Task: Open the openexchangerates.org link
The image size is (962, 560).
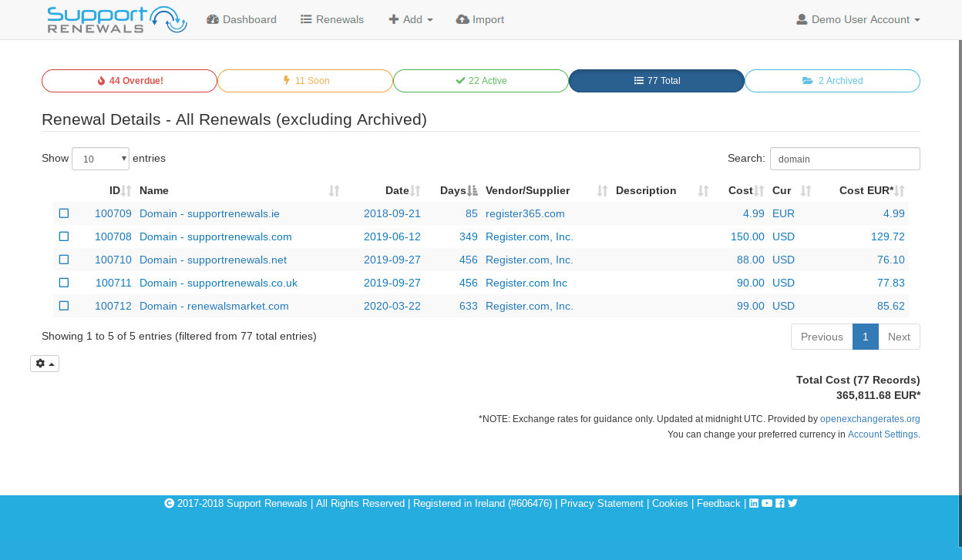Action: (870, 419)
